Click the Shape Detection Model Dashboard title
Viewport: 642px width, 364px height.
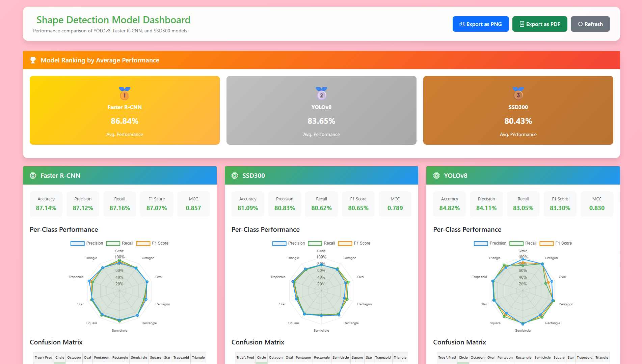[x=113, y=20]
